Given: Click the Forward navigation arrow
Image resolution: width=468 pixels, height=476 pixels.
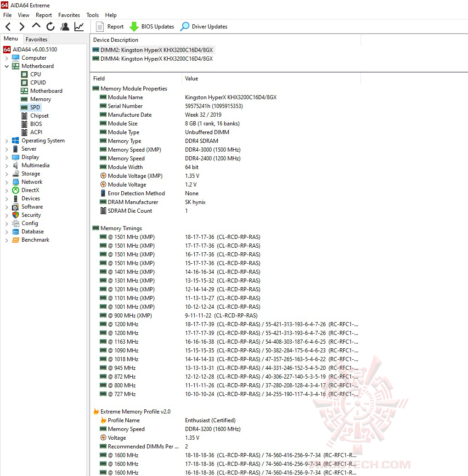Looking at the screenshot, I should click(22, 27).
